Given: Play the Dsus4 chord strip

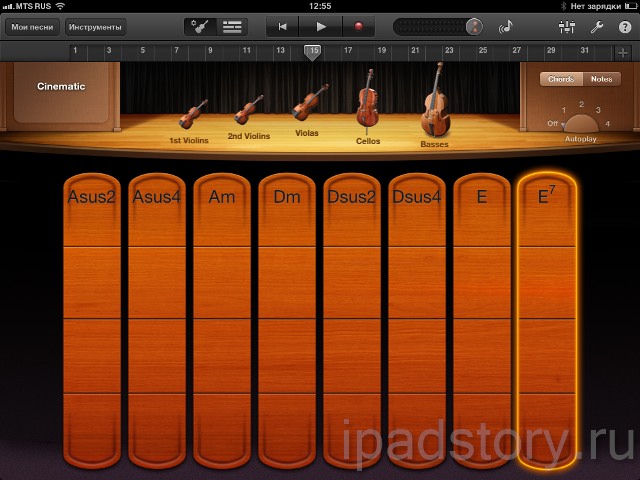Looking at the screenshot, I should [x=417, y=320].
